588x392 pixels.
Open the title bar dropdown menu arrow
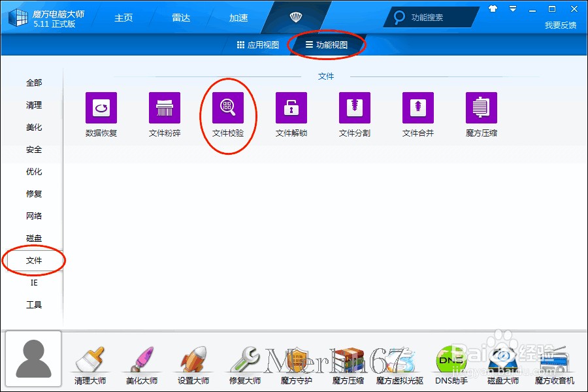[x=513, y=8]
